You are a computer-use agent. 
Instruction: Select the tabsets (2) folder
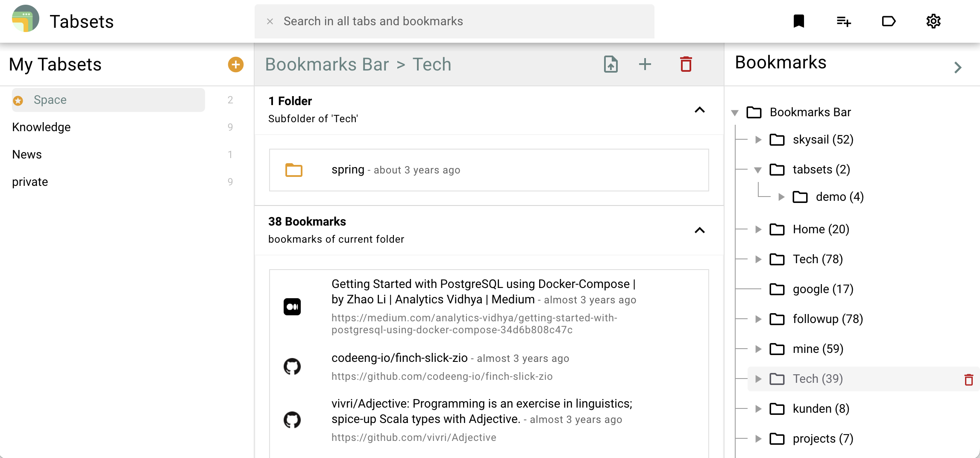pos(821,170)
